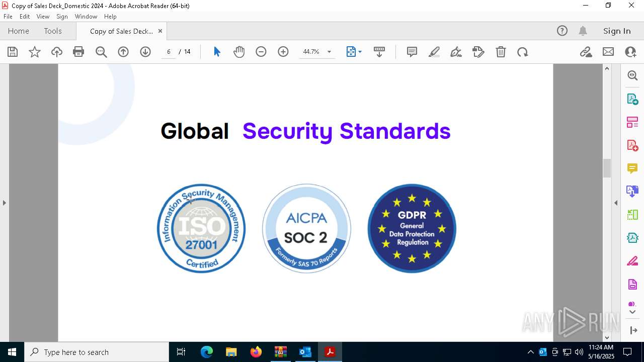Click the page number field showing 6

tap(169, 52)
